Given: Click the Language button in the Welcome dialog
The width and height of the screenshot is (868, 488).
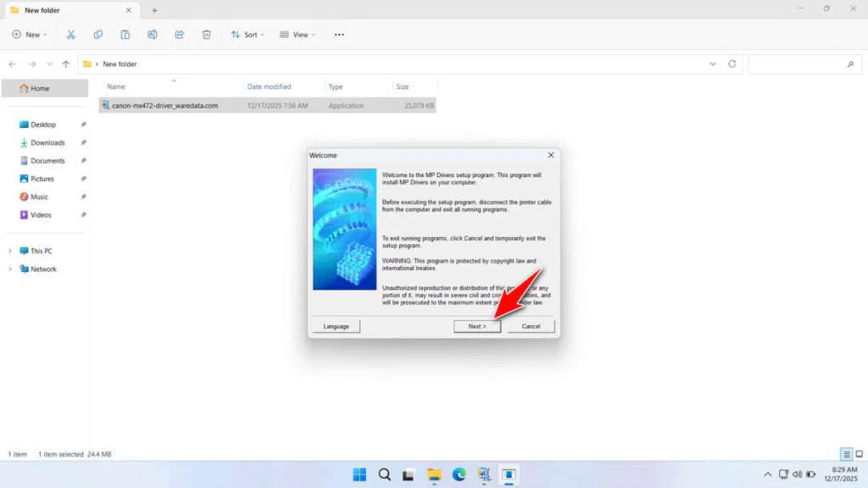Looking at the screenshot, I should [x=336, y=326].
